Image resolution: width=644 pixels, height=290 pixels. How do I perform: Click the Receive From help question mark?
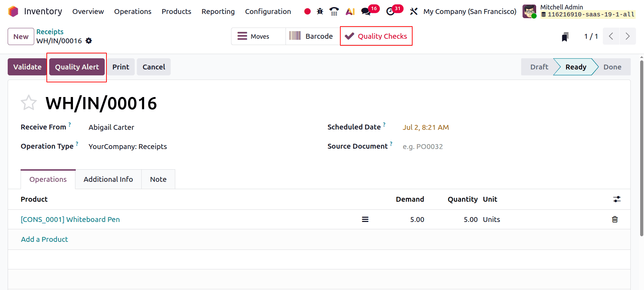click(69, 124)
